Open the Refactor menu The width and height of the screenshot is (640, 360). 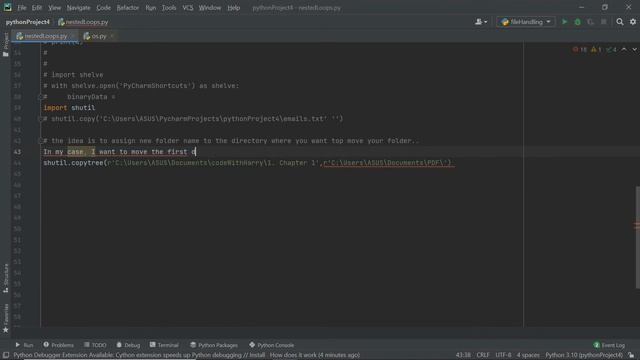[128, 8]
